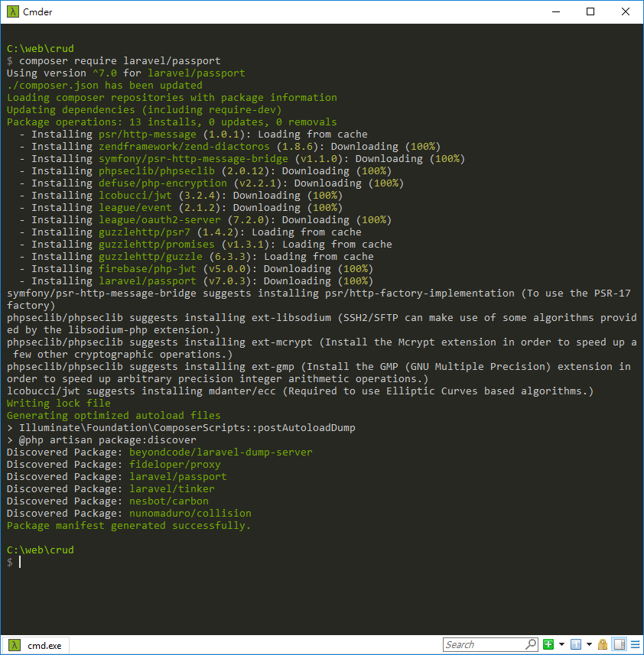
Task: Click '@php artisan package:discover' line
Action: point(107,440)
